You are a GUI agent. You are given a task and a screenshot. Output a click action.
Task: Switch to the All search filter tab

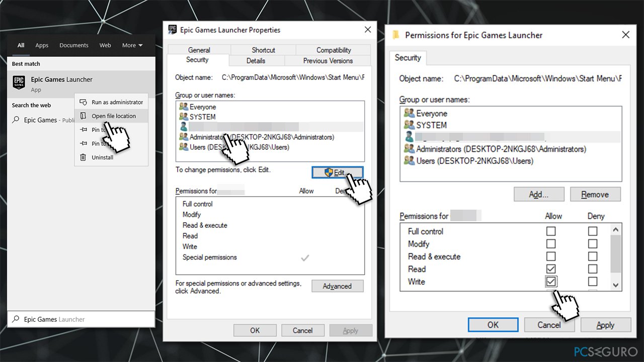click(21, 45)
